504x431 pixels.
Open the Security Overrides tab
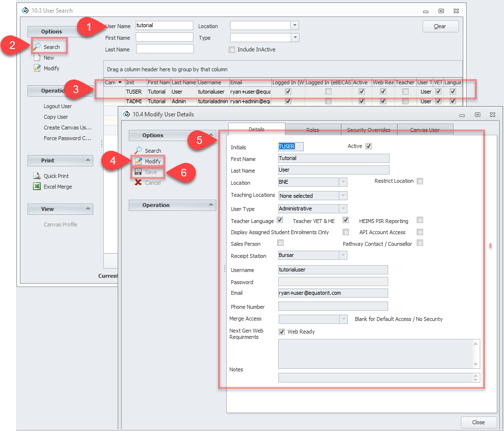(x=368, y=130)
